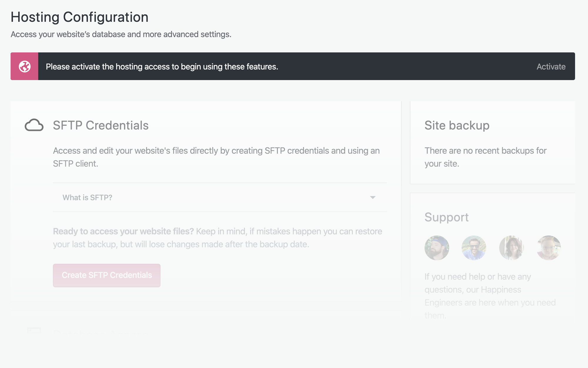
Task: Select the support avatar wearing sunglasses
Action: [x=474, y=248]
